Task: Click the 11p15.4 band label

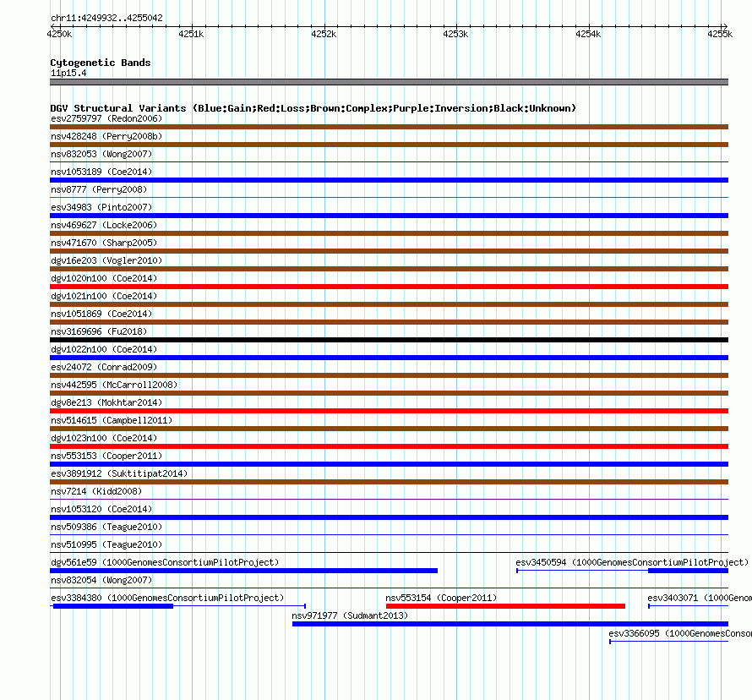Action: 68,73
